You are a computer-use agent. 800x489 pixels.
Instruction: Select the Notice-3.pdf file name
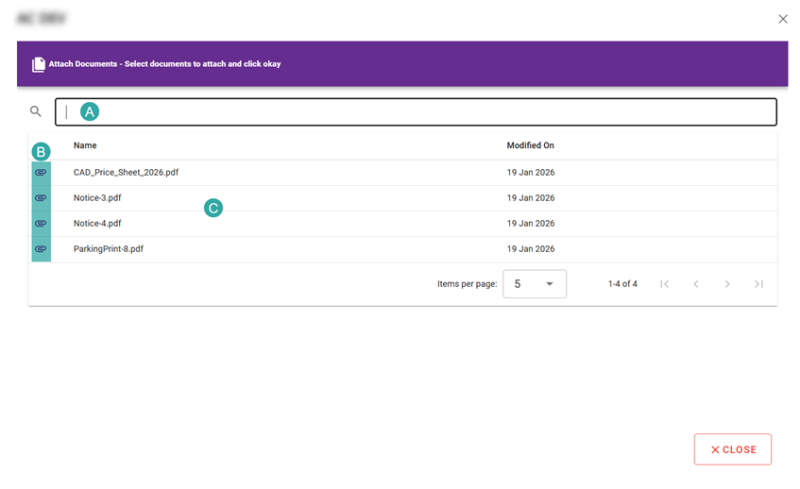97,198
